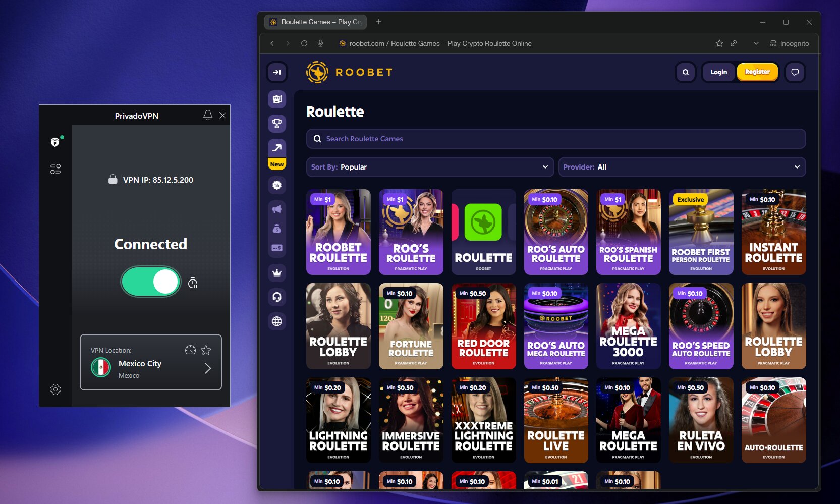Select the Roulette Games browser tab

pos(315,22)
